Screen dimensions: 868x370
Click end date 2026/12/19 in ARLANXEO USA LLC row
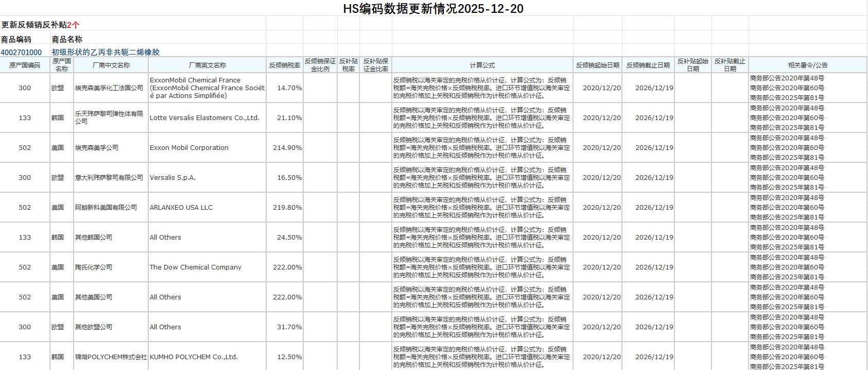click(648, 208)
